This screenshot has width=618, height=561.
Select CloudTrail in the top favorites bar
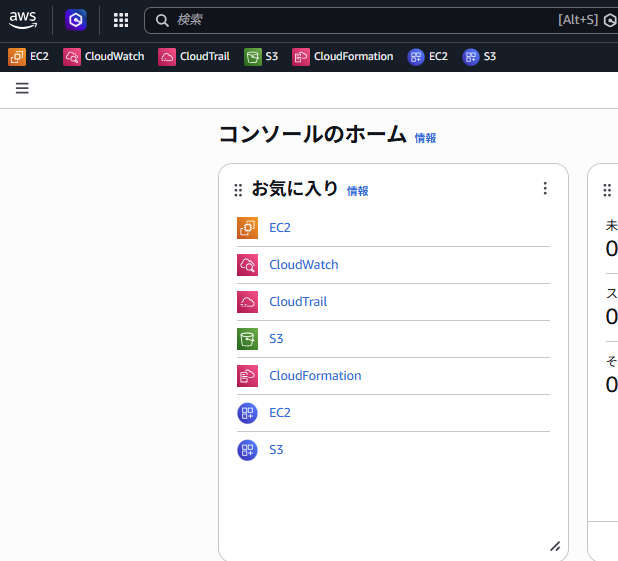(194, 57)
